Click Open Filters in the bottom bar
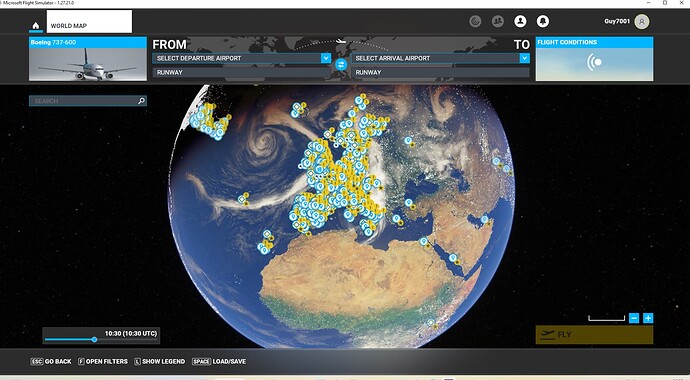The height and width of the screenshot is (380, 690). coord(103,362)
